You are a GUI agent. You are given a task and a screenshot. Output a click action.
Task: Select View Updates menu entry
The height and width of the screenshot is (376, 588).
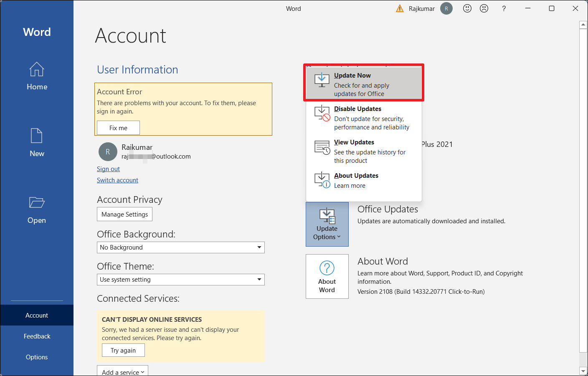coord(364,151)
